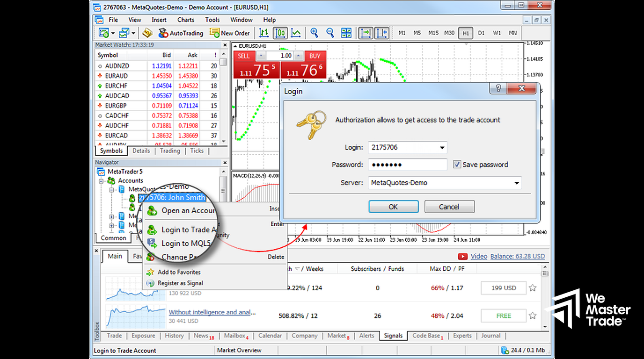Click the 199 USD subscribe button
Image resolution: width=644 pixels, height=359 pixels.
[x=504, y=288]
